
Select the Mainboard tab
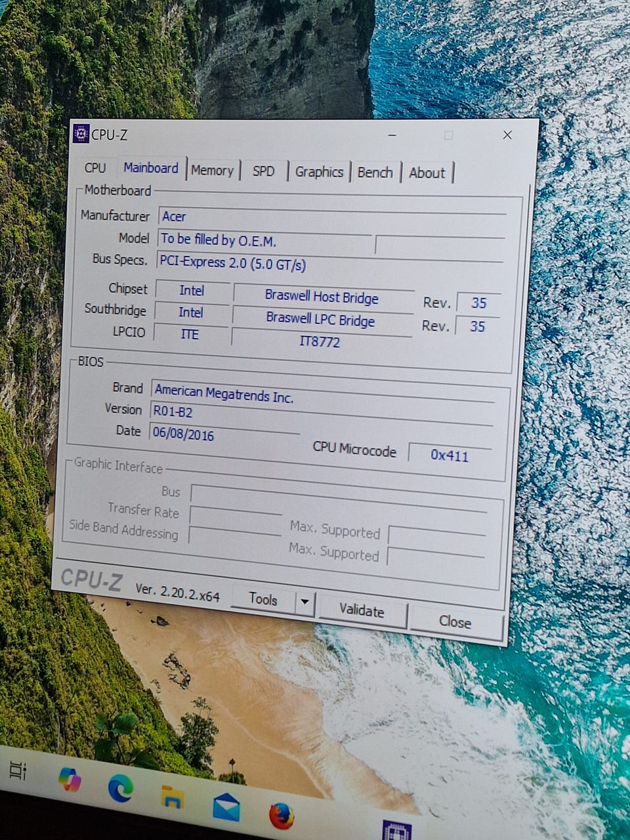pos(151,167)
